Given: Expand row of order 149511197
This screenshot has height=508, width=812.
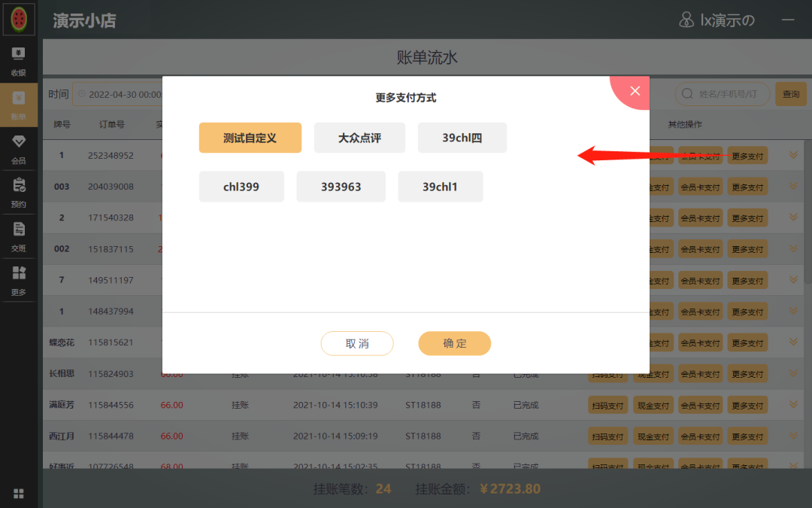Looking at the screenshot, I should tap(793, 280).
